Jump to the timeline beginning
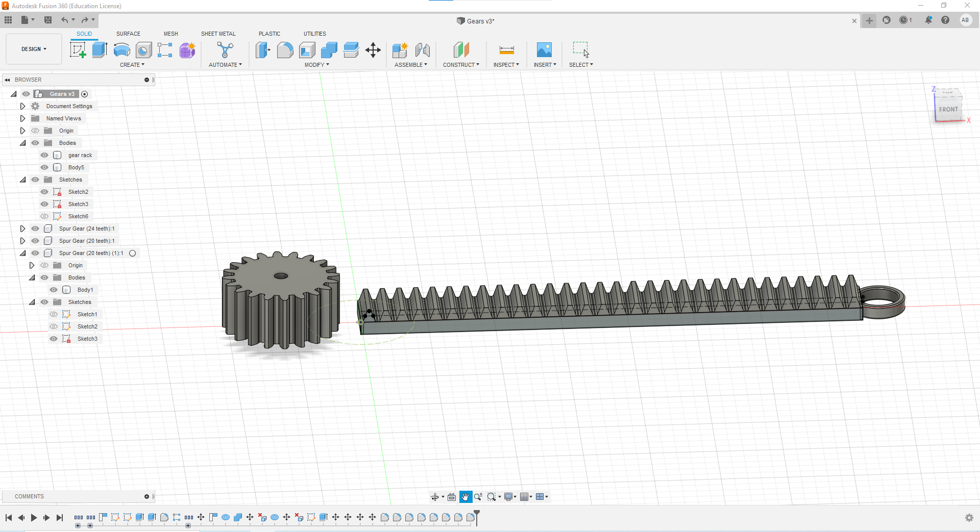The width and height of the screenshot is (980, 532). click(x=9, y=518)
